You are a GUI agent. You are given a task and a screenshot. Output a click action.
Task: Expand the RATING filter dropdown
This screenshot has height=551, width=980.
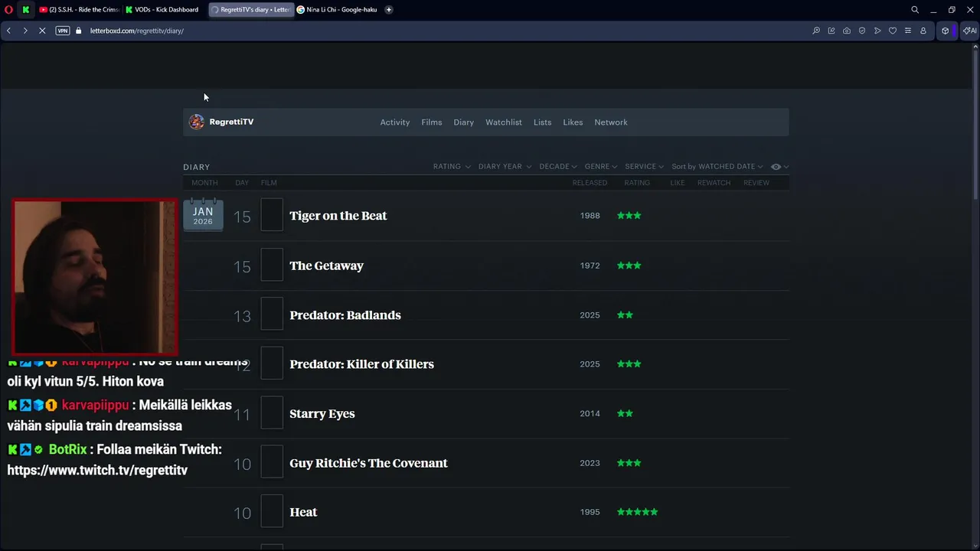452,166
